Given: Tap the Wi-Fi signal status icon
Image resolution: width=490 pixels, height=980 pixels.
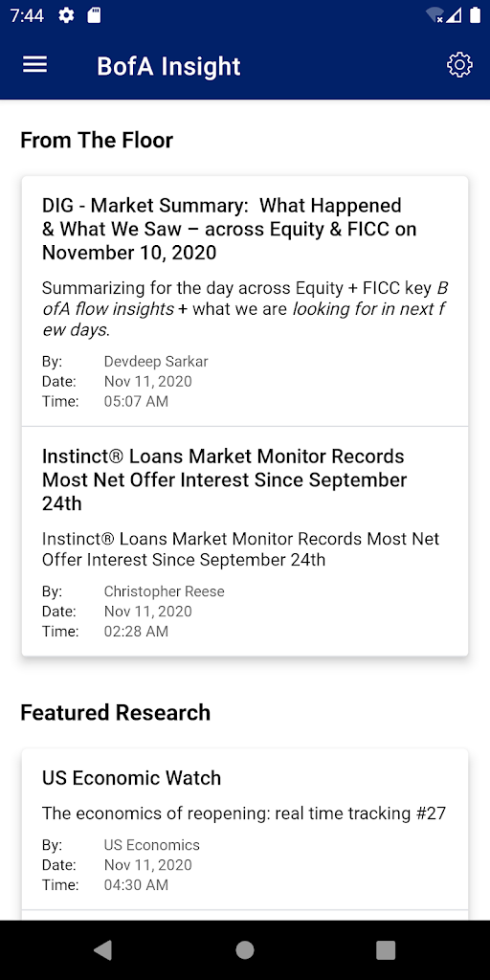Looking at the screenshot, I should [434, 15].
